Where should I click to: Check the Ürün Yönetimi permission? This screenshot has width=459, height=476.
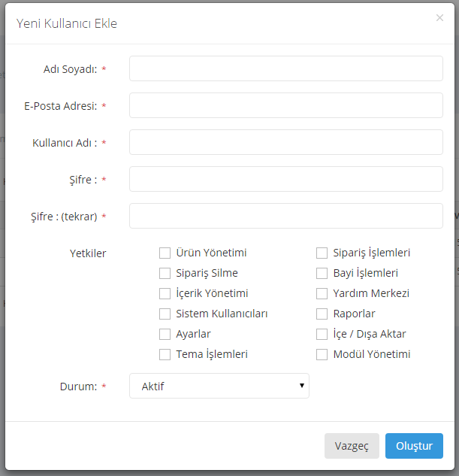point(165,253)
